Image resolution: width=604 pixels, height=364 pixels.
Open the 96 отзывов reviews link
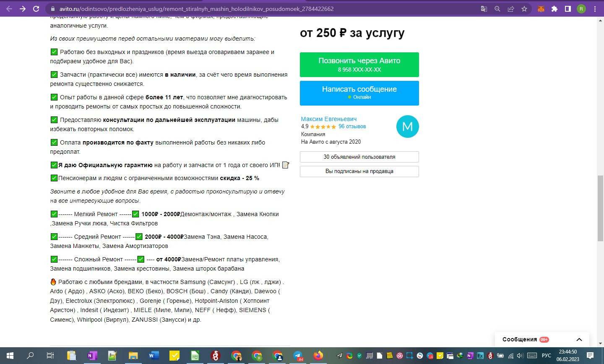point(352,126)
